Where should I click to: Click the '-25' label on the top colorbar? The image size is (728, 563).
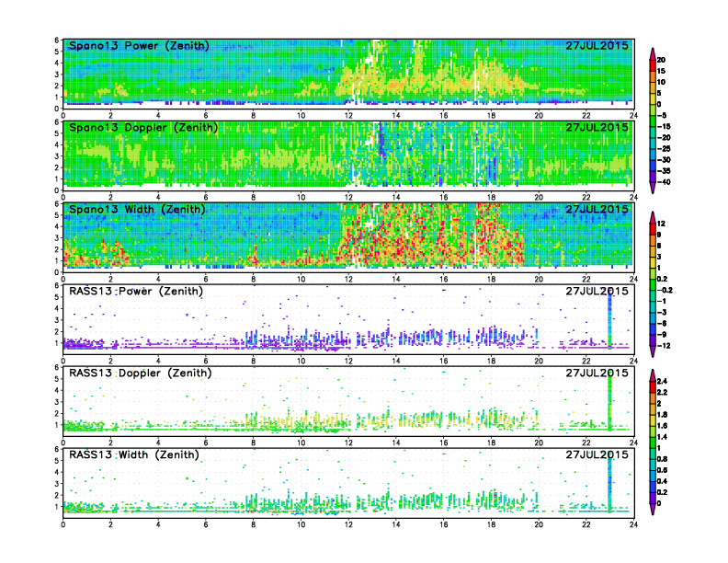pyautogui.click(x=664, y=149)
